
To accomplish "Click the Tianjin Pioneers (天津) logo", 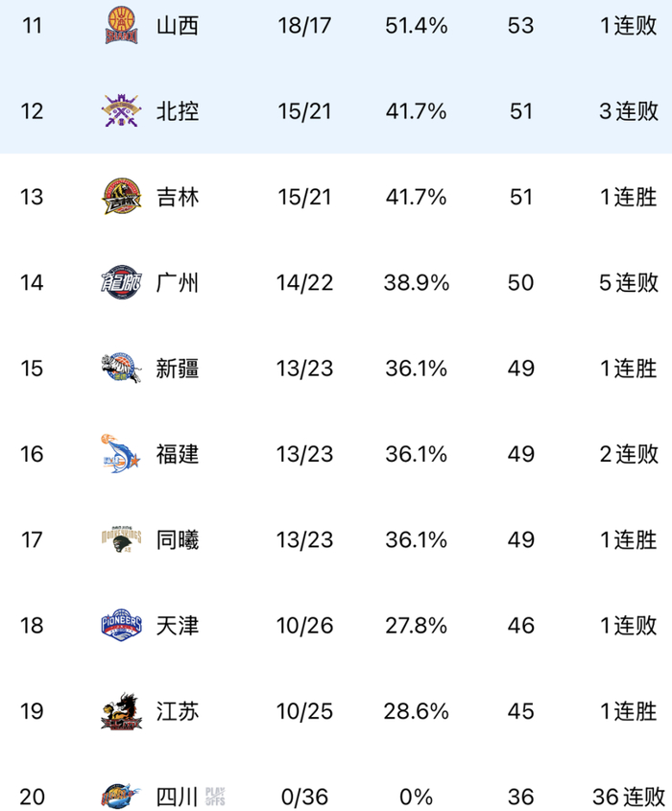I will pyautogui.click(x=121, y=626).
